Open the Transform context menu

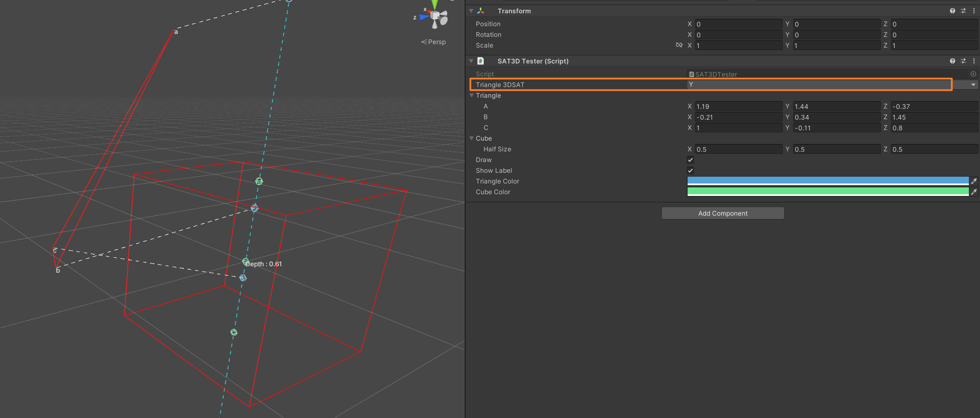[973, 11]
